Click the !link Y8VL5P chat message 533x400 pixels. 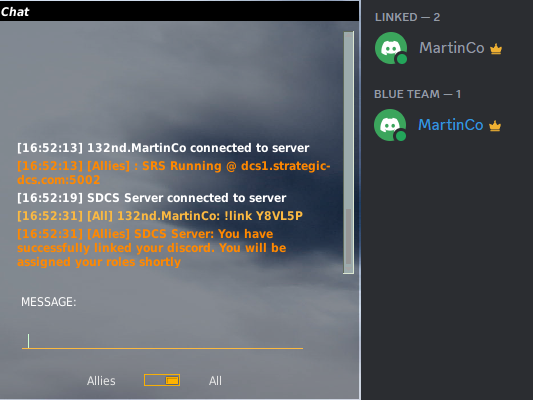pyautogui.click(x=160, y=216)
